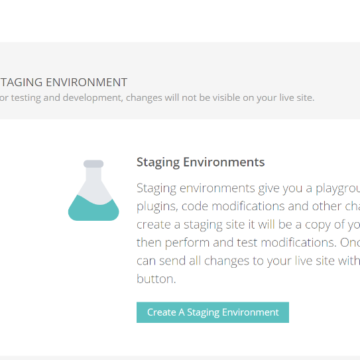Click the Create A Staging Environment button
This screenshot has width=360, height=360.
213,312
